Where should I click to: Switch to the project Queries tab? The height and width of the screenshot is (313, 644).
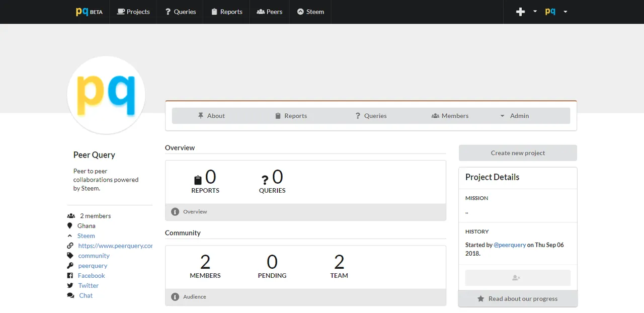click(x=371, y=116)
